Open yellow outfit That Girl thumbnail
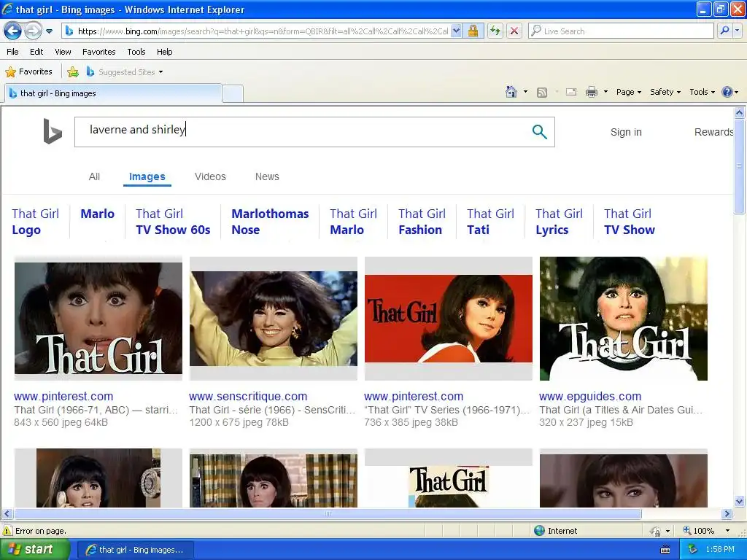Image resolution: width=747 pixels, height=560 pixels. pos(274,319)
